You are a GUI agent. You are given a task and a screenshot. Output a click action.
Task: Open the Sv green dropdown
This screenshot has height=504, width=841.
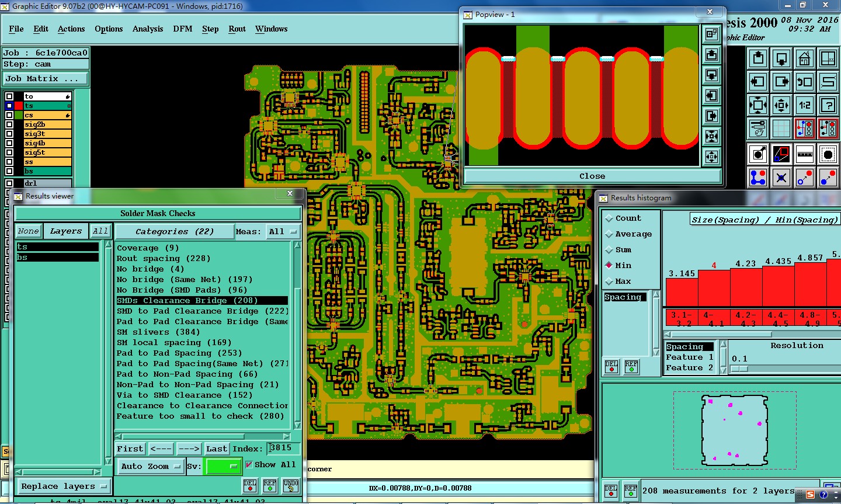223,466
